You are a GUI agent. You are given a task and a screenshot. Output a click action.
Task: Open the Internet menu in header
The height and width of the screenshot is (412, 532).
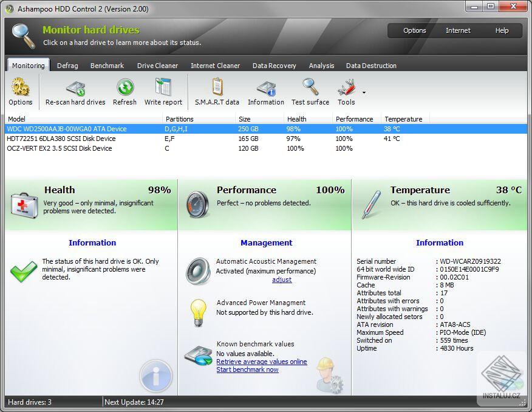(x=458, y=30)
